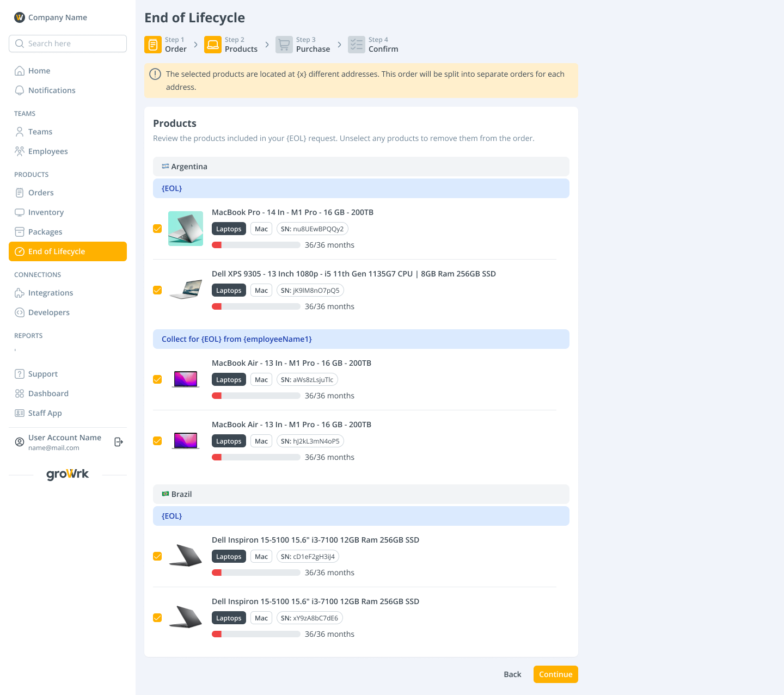Click the Step 2 Products laptop icon
The width and height of the screenshot is (784, 695).
coord(213,45)
